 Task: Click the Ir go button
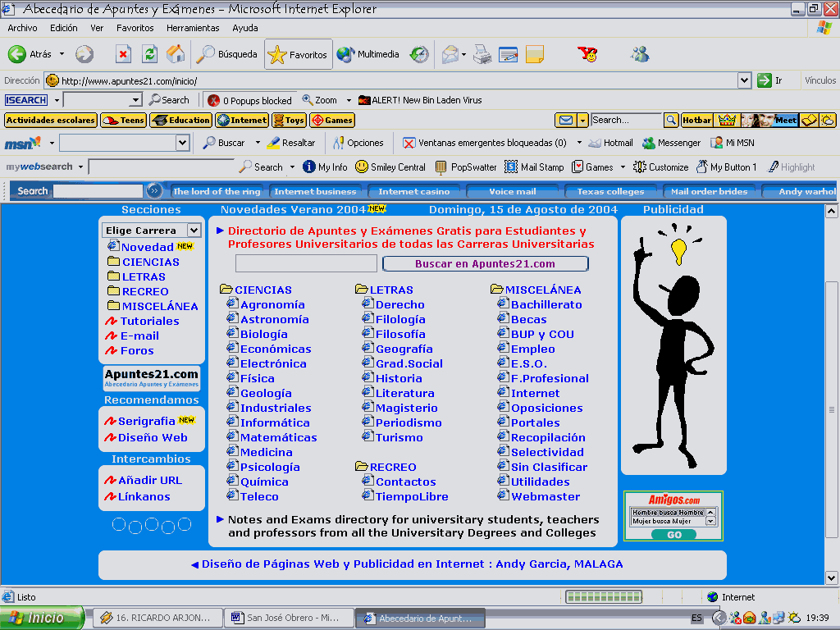click(x=769, y=80)
